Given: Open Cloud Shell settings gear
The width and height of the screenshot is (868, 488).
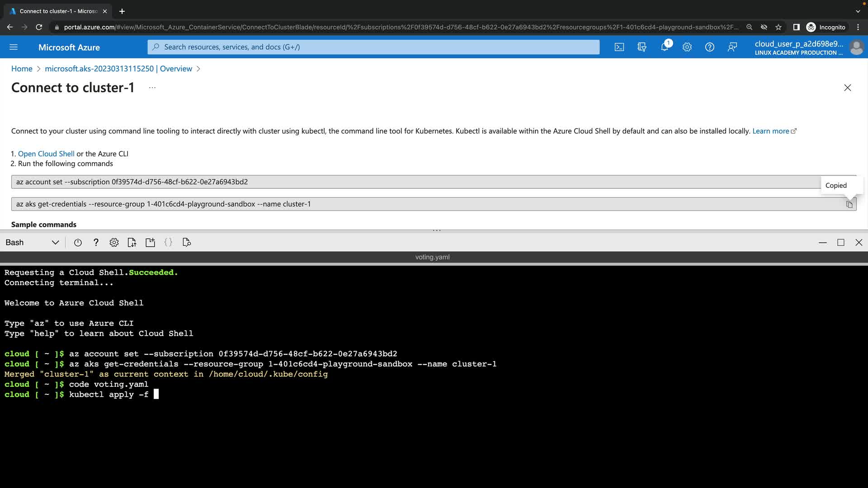Looking at the screenshot, I should [x=114, y=243].
